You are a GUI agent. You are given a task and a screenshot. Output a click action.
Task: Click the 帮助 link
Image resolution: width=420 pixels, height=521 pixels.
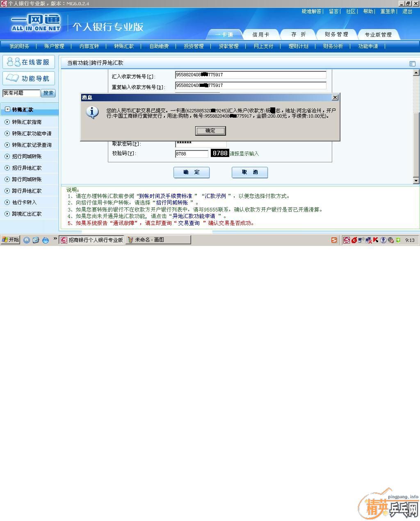[x=368, y=11]
